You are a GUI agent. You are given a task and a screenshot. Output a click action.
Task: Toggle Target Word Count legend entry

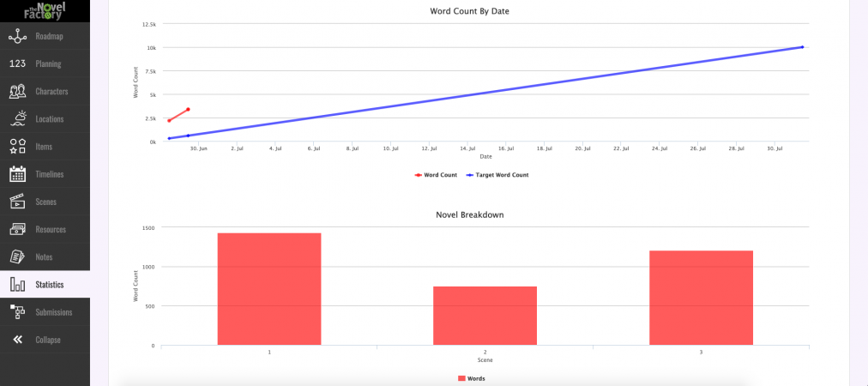click(497, 175)
